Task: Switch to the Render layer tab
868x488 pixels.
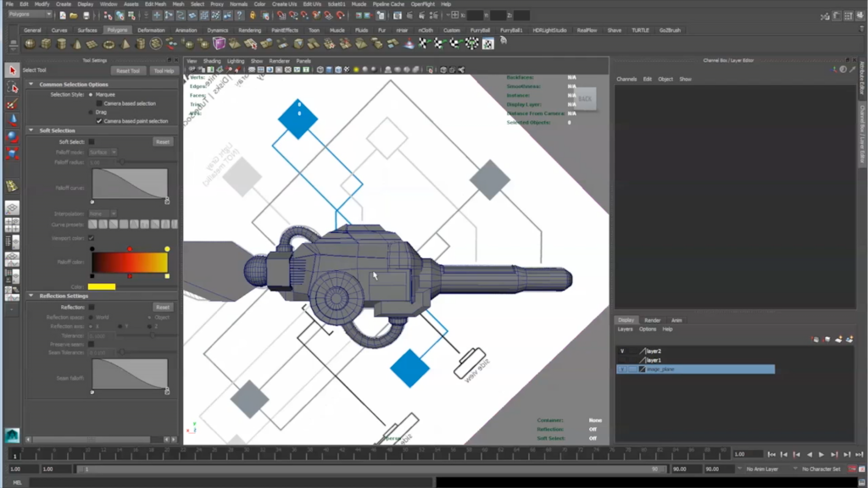Action: (x=652, y=320)
